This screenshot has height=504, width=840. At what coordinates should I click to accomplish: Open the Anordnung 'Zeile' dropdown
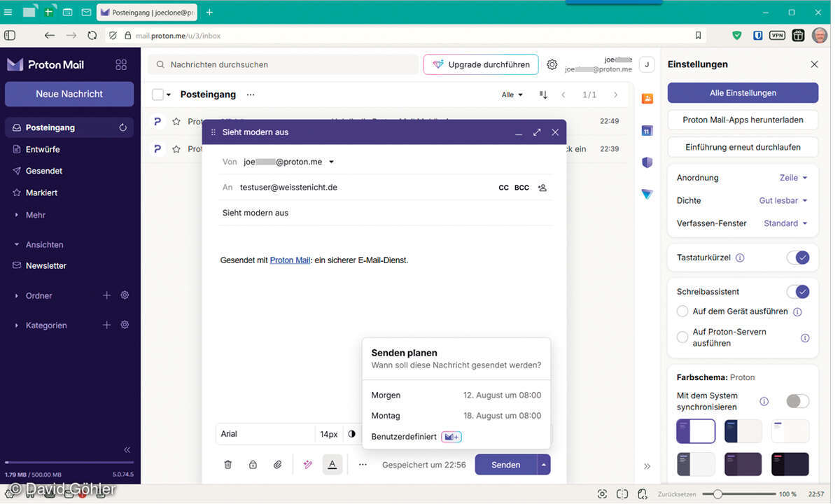793,178
